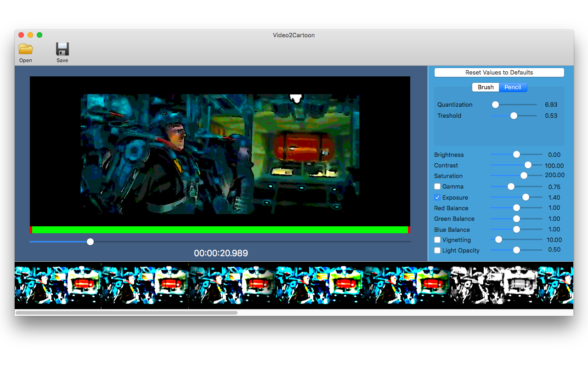Click the Light Opacity value 0.50

tap(554, 250)
